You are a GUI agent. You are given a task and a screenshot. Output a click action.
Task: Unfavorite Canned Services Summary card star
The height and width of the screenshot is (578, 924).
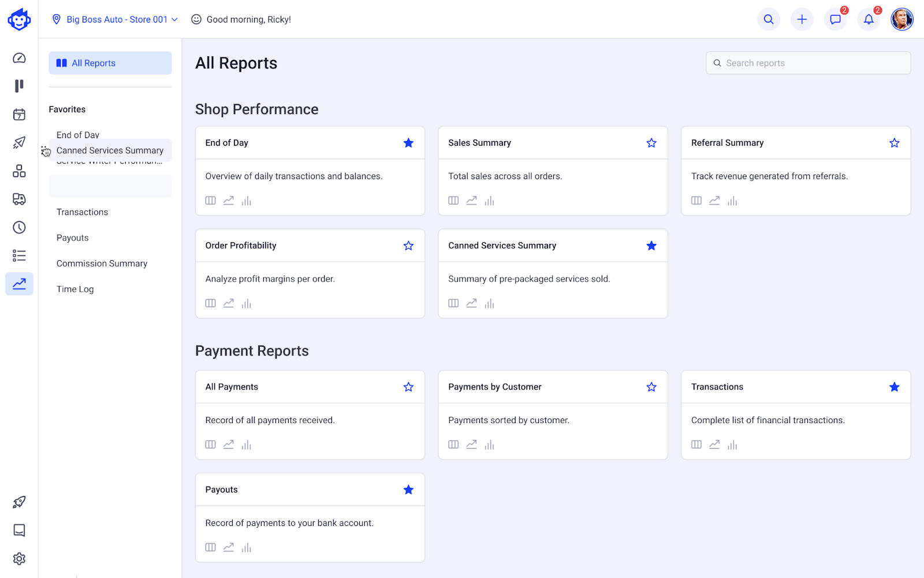point(651,246)
